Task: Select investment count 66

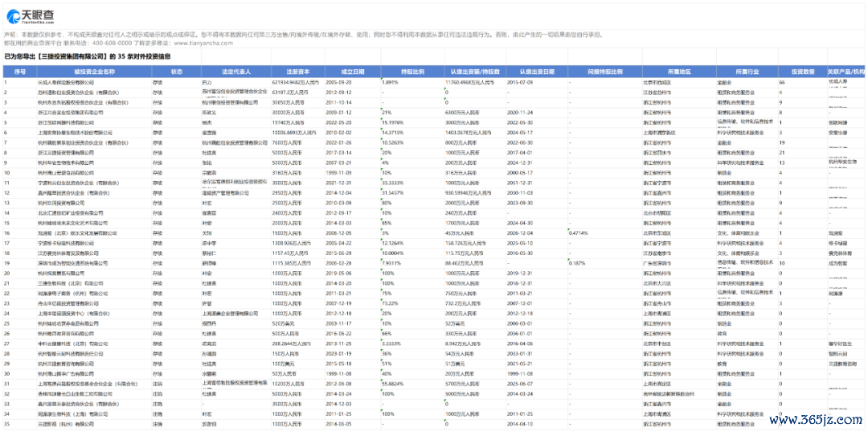Action: tap(782, 82)
